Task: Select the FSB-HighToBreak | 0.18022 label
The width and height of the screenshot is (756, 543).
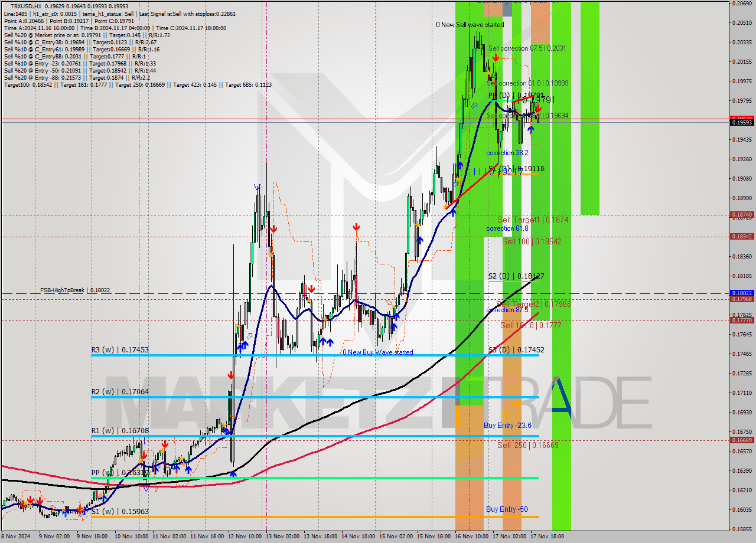Action: (x=75, y=290)
